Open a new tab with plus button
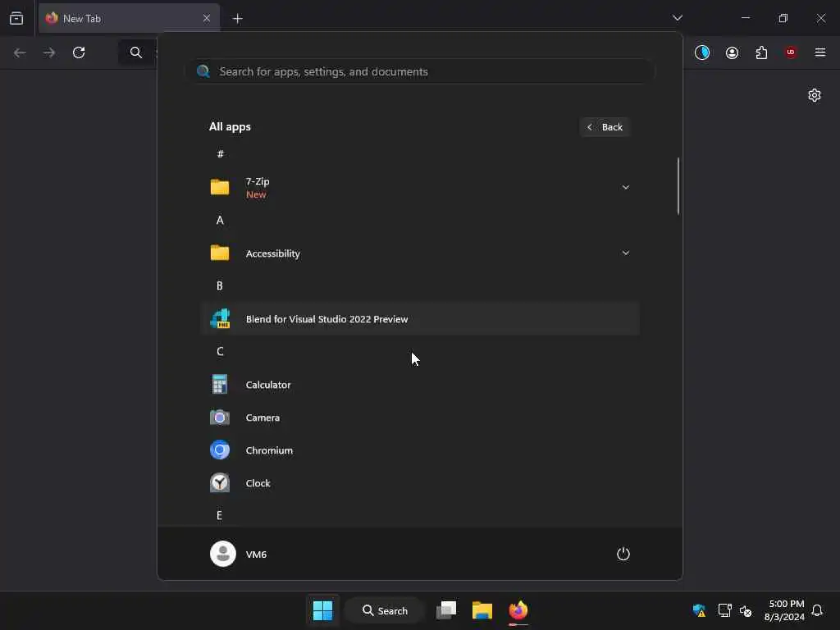 237,19
